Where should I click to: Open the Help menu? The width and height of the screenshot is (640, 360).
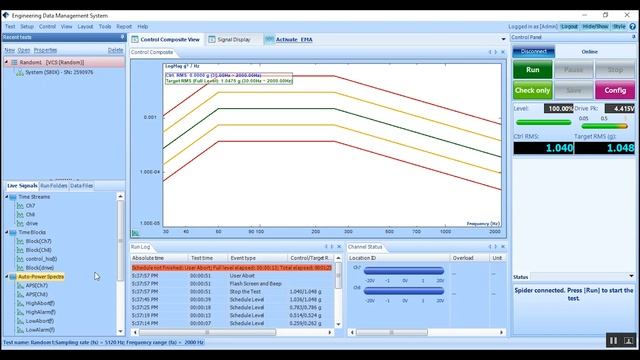[142, 27]
